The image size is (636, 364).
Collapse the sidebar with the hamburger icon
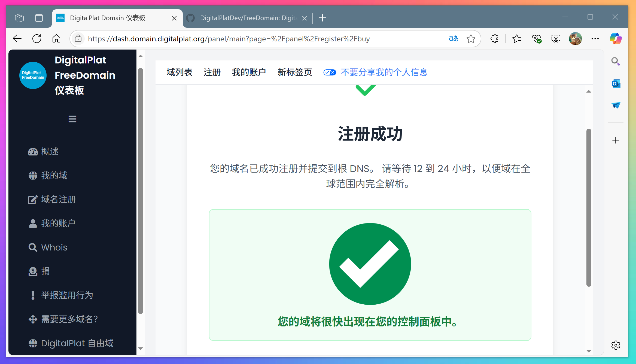(x=72, y=119)
